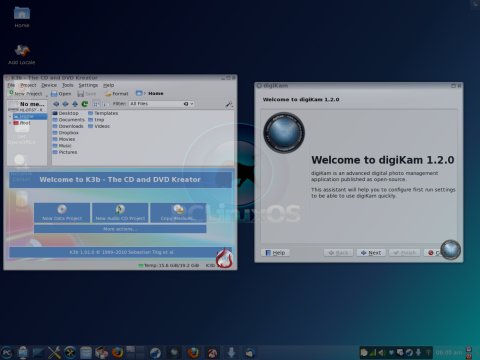Image resolution: width=480 pixels, height=360 pixels.
Task: Click the camera lens logo in digiKam wizard
Action: [284, 132]
